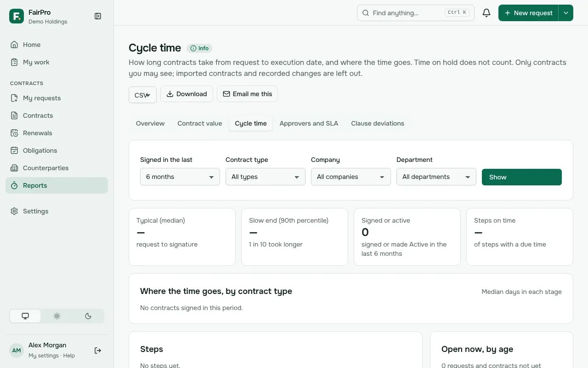Image resolution: width=588 pixels, height=368 pixels.
Task: Switch to dark theme with the moon icon
Action: click(88, 316)
